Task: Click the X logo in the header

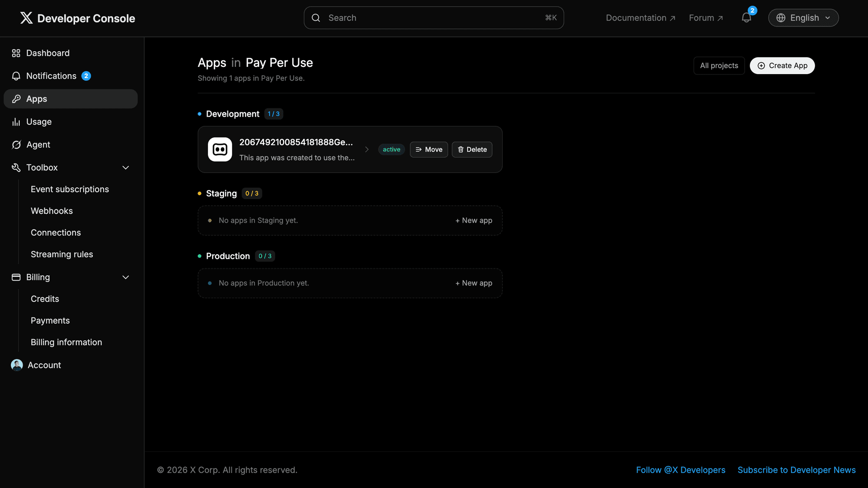Action: (26, 18)
